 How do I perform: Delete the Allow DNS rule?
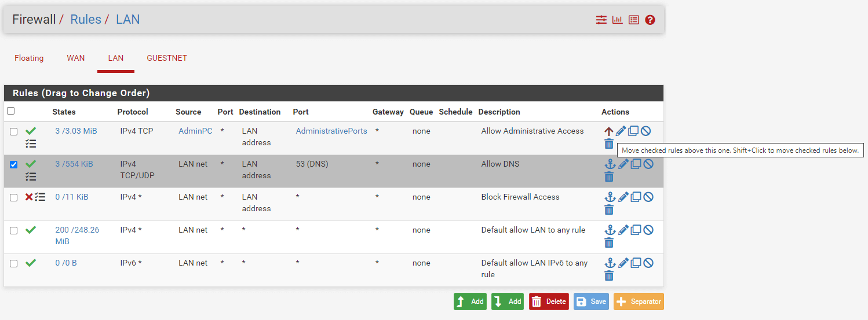tap(609, 177)
